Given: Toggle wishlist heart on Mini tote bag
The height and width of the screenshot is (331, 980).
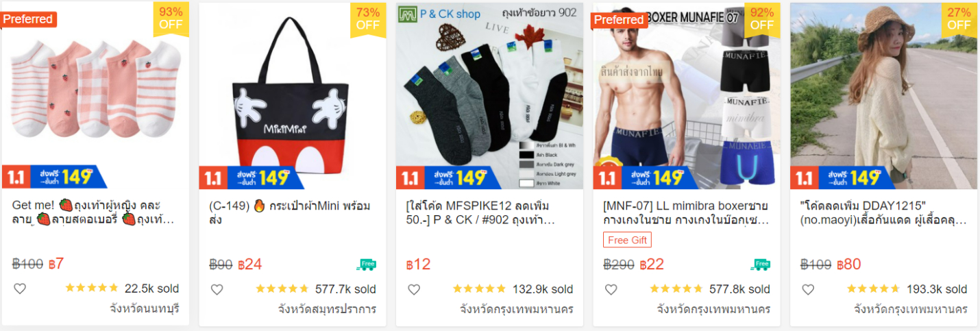Looking at the screenshot, I should tap(217, 289).
